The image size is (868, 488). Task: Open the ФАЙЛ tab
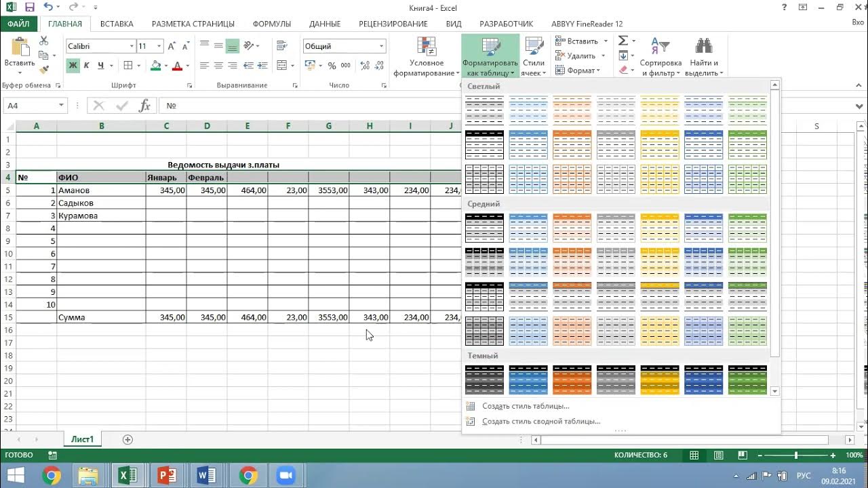tap(18, 24)
